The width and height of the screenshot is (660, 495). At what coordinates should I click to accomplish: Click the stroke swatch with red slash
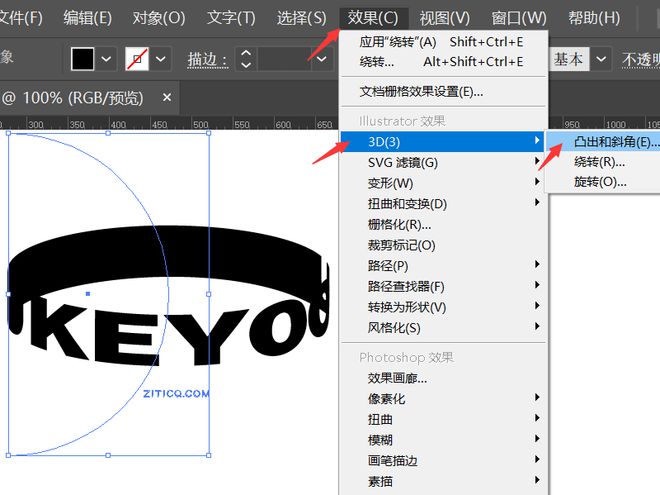tap(136, 59)
